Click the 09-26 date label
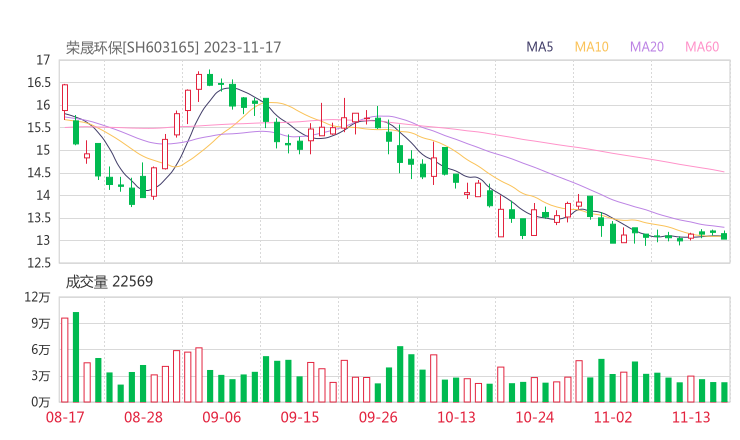This screenshot has width=740, height=440. click(378, 417)
